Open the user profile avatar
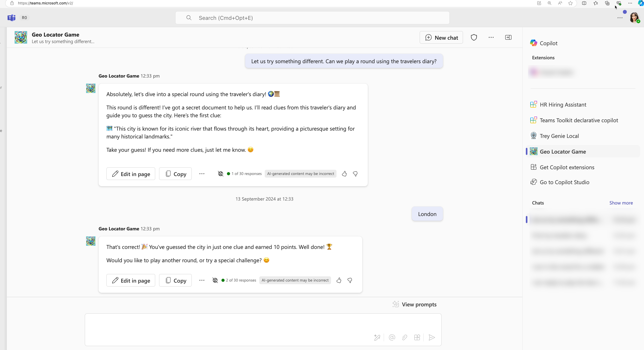Viewport: 644px width, 350px height. (x=634, y=18)
